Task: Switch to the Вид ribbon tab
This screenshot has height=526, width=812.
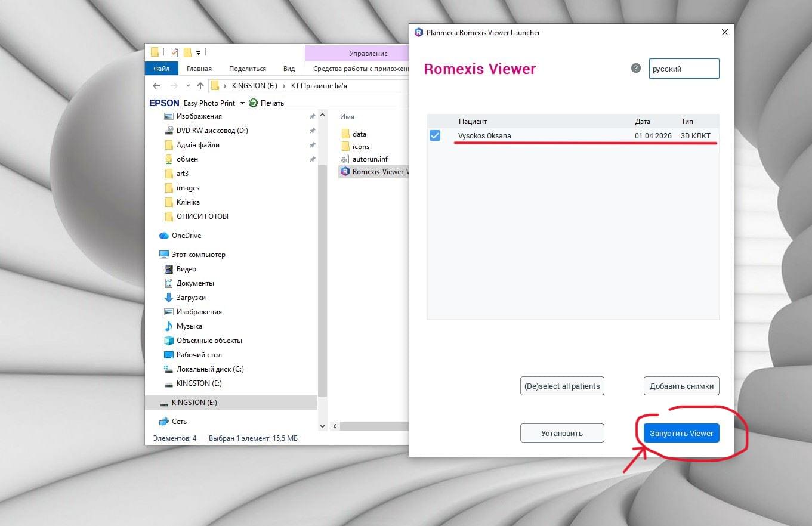Action: [289, 69]
